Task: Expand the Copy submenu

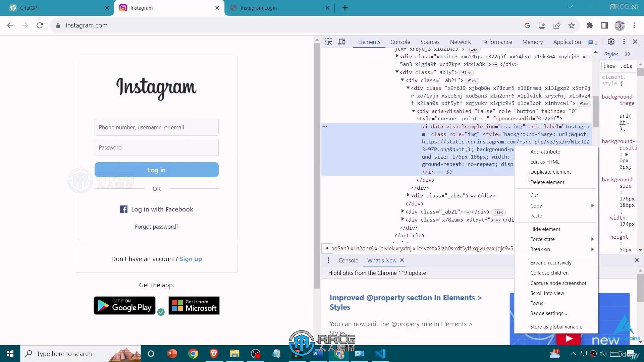Action: tap(556, 205)
